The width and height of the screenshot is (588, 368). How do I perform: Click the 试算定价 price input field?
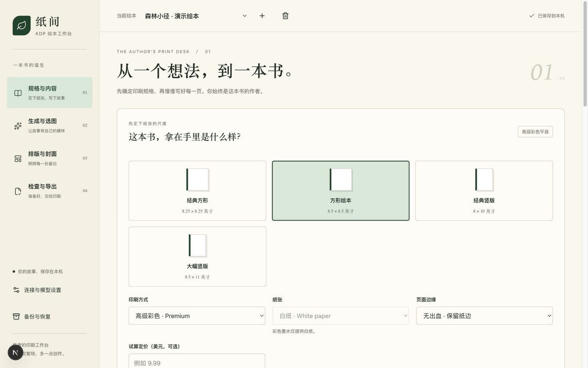click(x=197, y=362)
